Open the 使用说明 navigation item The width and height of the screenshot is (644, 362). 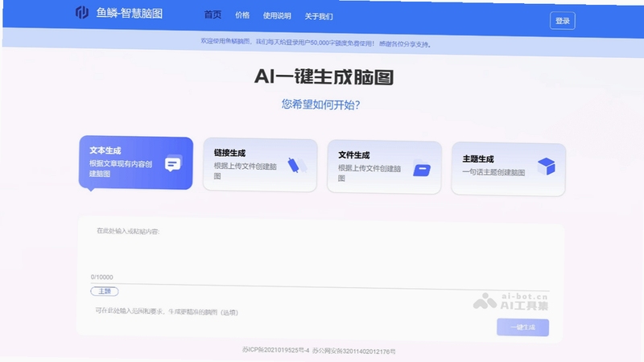[x=277, y=16]
